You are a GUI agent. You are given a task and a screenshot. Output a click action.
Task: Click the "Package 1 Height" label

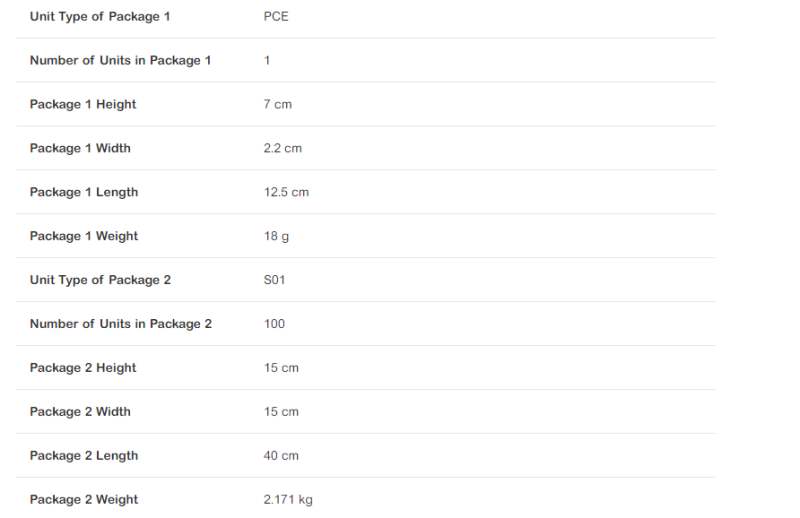pyautogui.click(x=83, y=104)
